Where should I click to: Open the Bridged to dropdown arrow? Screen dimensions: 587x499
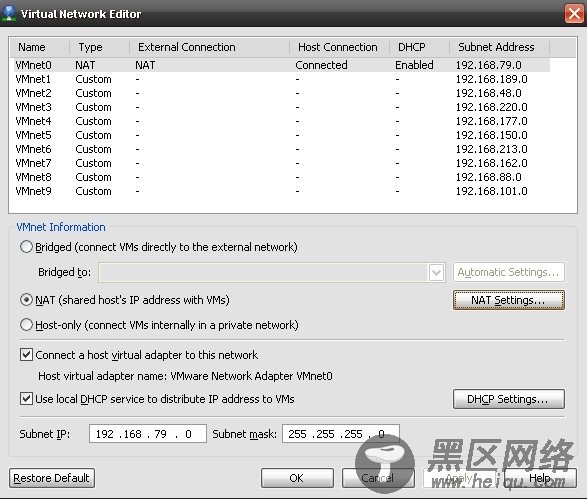(436, 272)
